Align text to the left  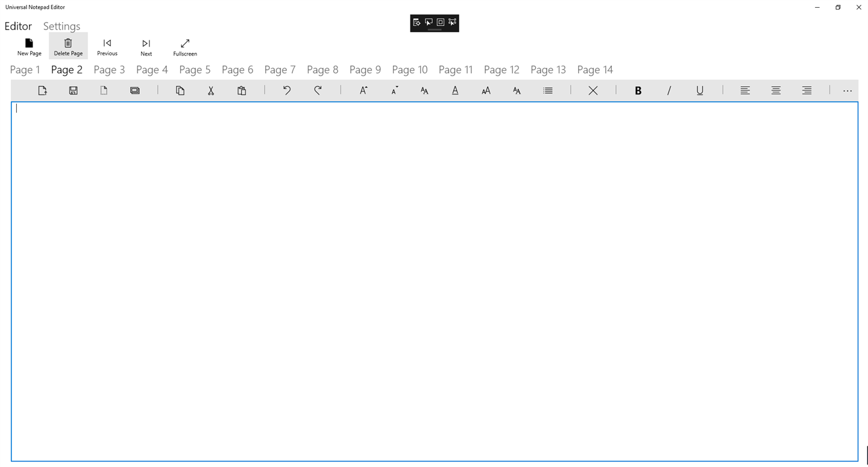pyautogui.click(x=745, y=90)
